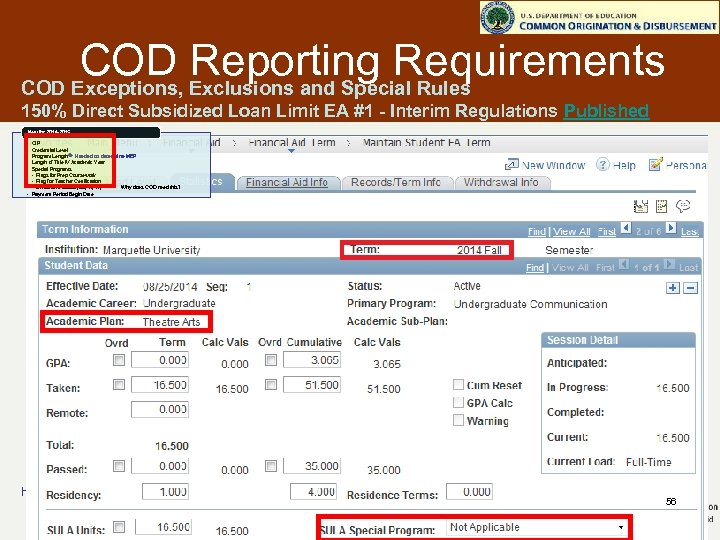Viewport: 720px width, 540px height.
Task: Click the Passed term input field
Action: [x=160, y=466]
